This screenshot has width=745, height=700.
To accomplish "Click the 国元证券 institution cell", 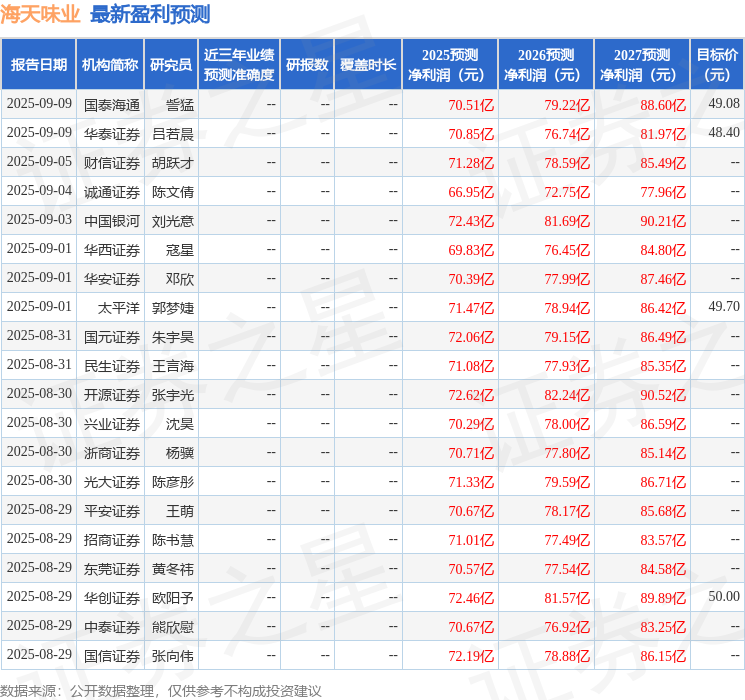I will (x=112, y=337).
